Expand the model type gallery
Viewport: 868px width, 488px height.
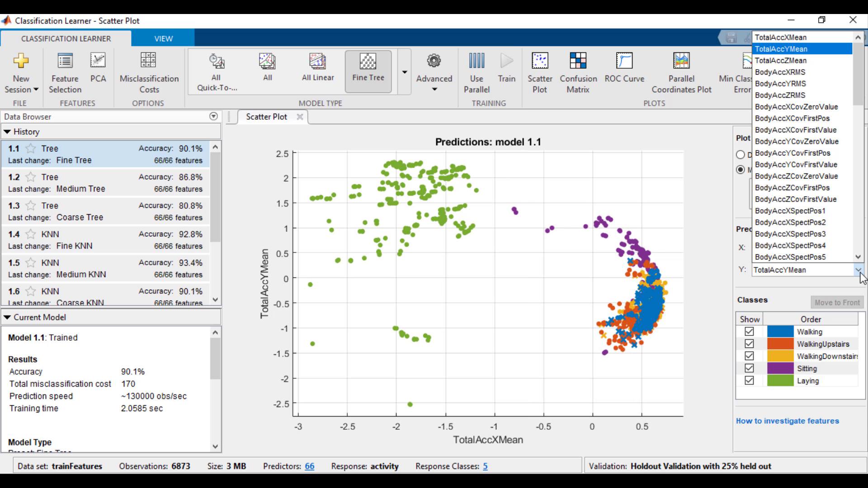coord(405,72)
